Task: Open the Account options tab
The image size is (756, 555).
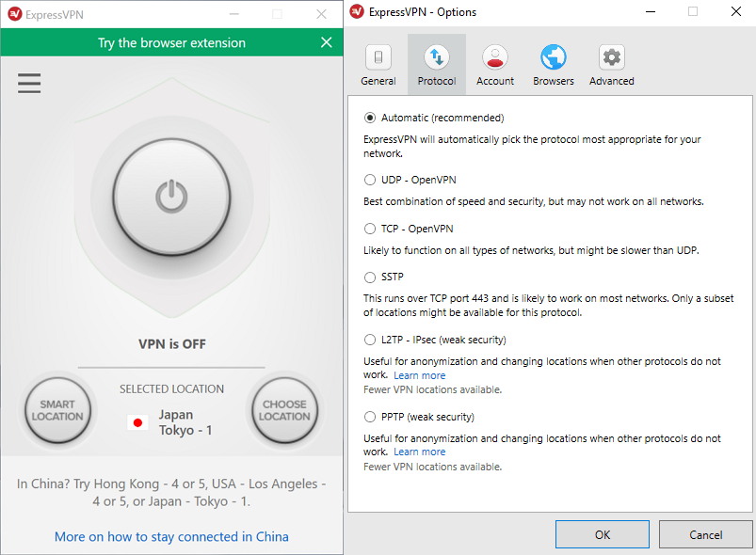Action: pyautogui.click(x=495, y=66)
